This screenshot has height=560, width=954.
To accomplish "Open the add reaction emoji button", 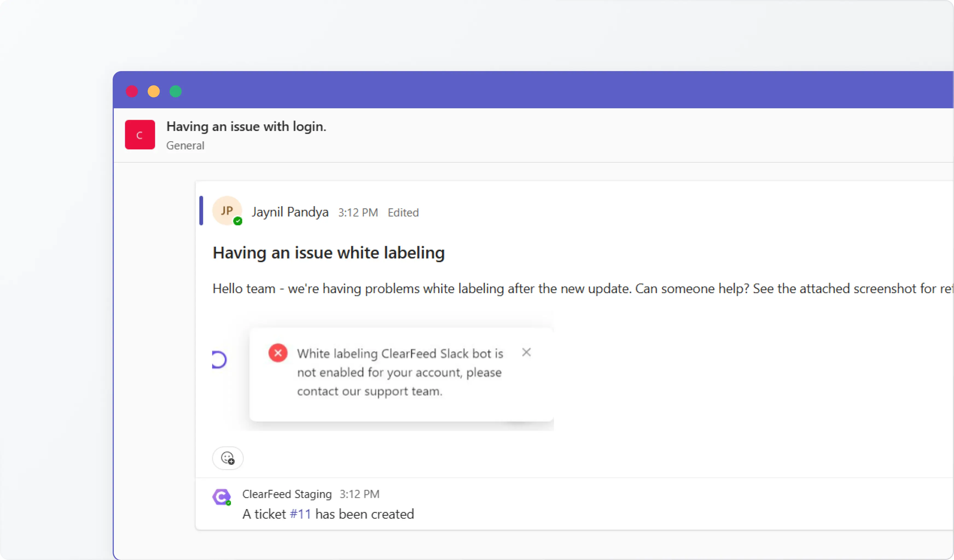I will (228, 458).
